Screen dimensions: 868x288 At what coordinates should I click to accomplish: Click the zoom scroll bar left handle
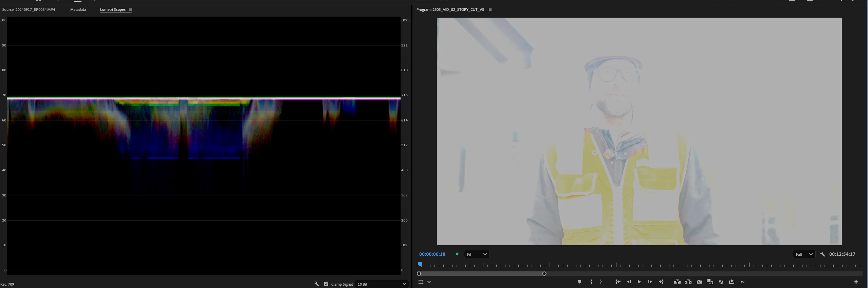419,273
